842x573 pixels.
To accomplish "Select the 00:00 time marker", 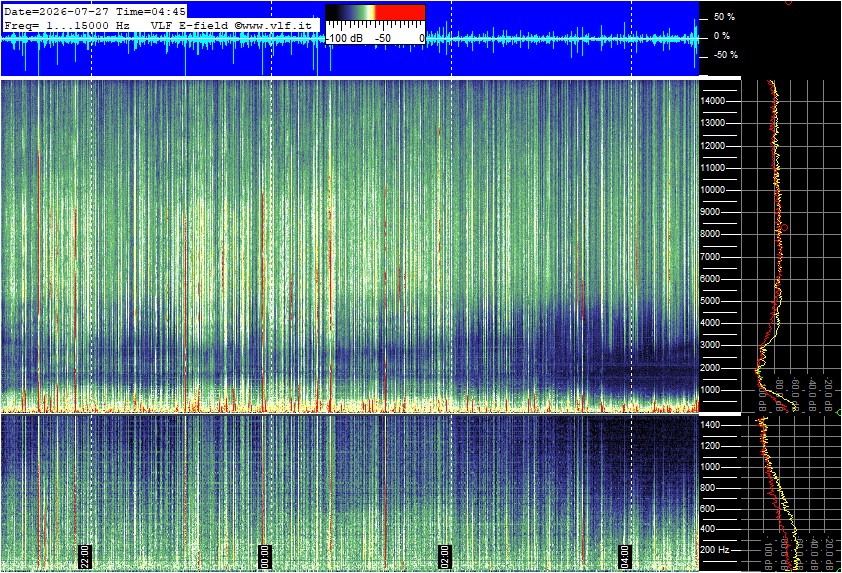I will click(x=264, y=556).
